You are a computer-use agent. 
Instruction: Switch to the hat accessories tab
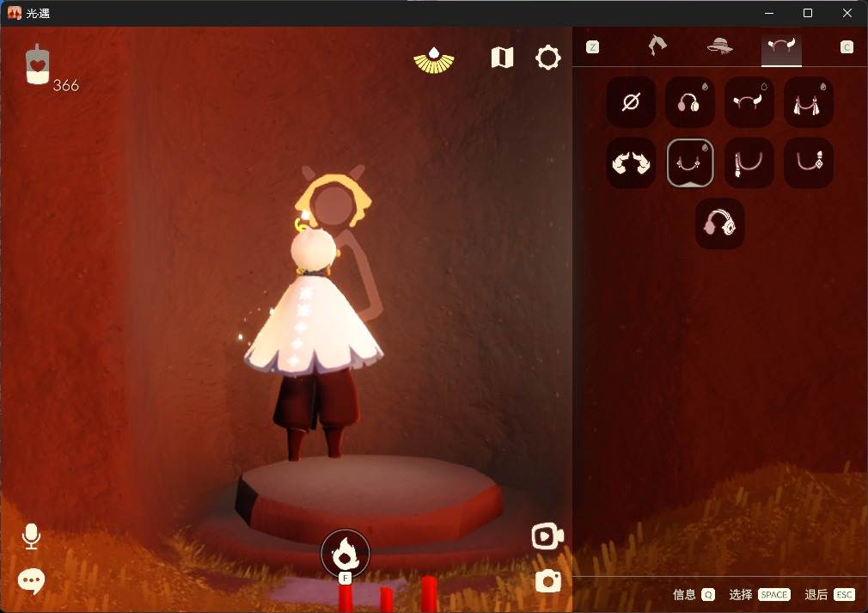[x=719, y=46]
